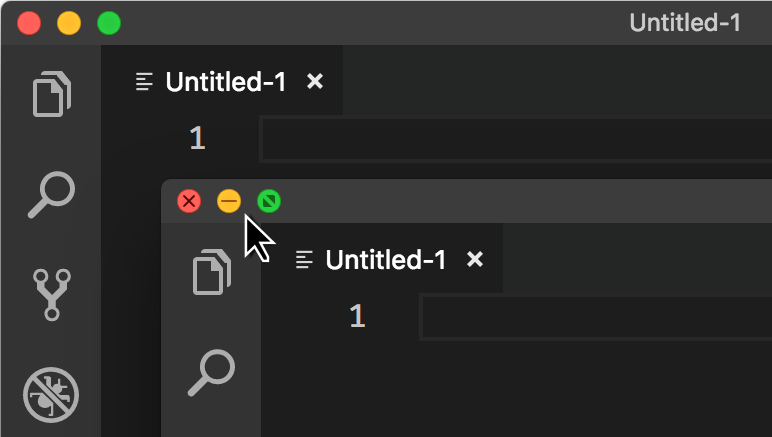Open Search in the background window's activity bar
Image resolution: width=772 pixels, height=437 pixels.
click(x=52, y=195)
